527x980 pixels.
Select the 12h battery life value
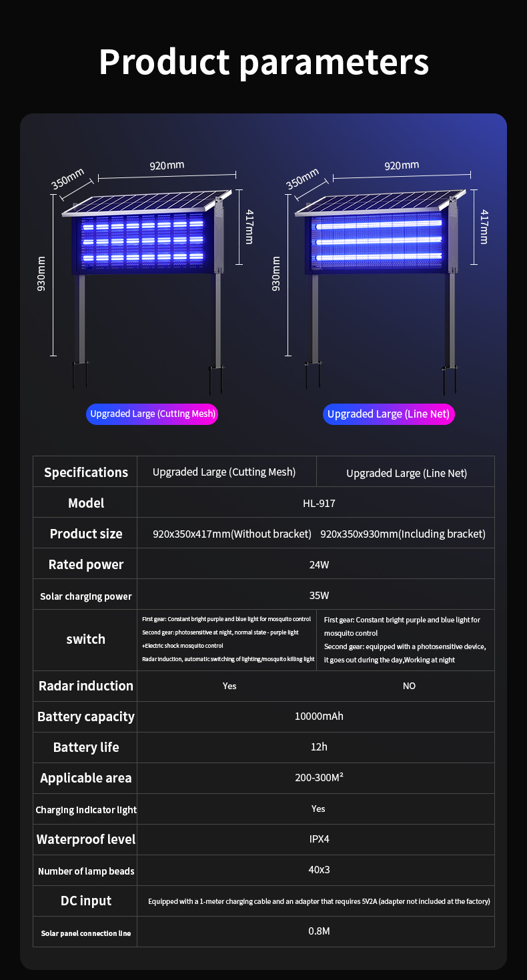pyautogui.click(x=319, y=747)
